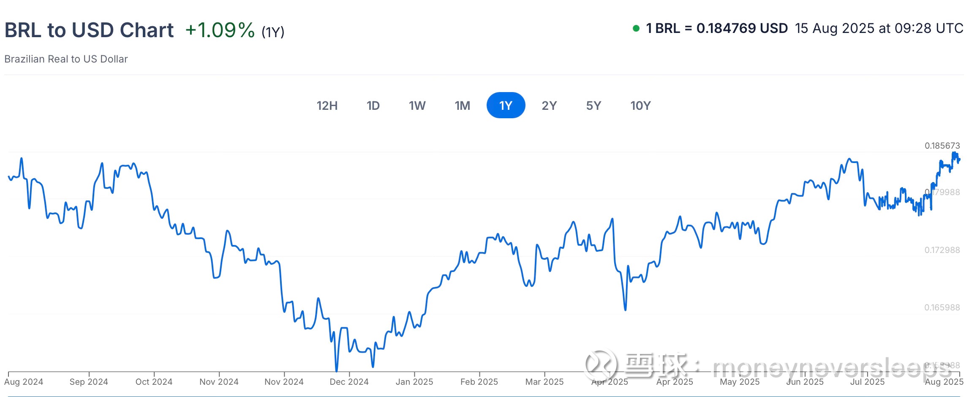Click the BRL to USD Chart heading
Screen dimensions: 980x397
tap(89, 30)
